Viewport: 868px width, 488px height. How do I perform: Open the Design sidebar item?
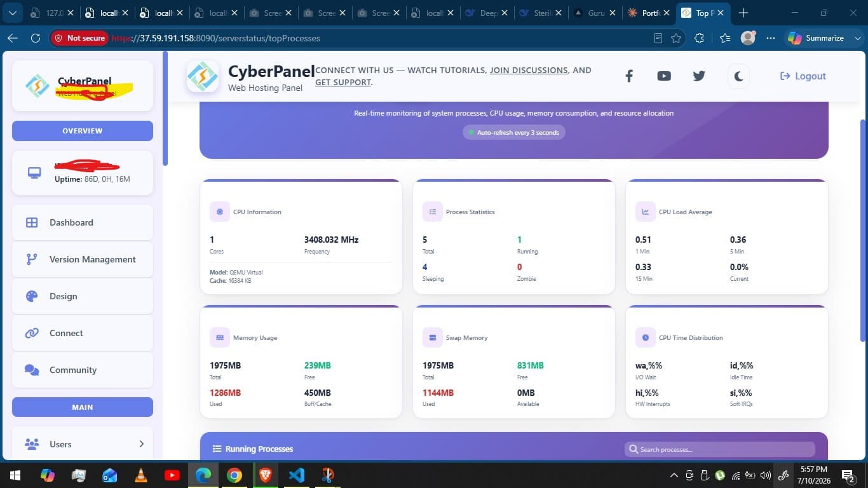click(83, 296)
